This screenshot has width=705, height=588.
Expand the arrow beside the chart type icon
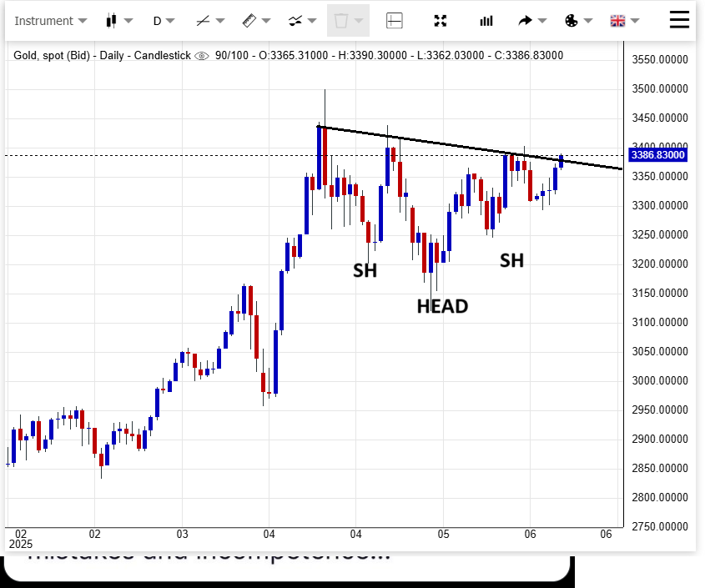[x=128, y=21]
